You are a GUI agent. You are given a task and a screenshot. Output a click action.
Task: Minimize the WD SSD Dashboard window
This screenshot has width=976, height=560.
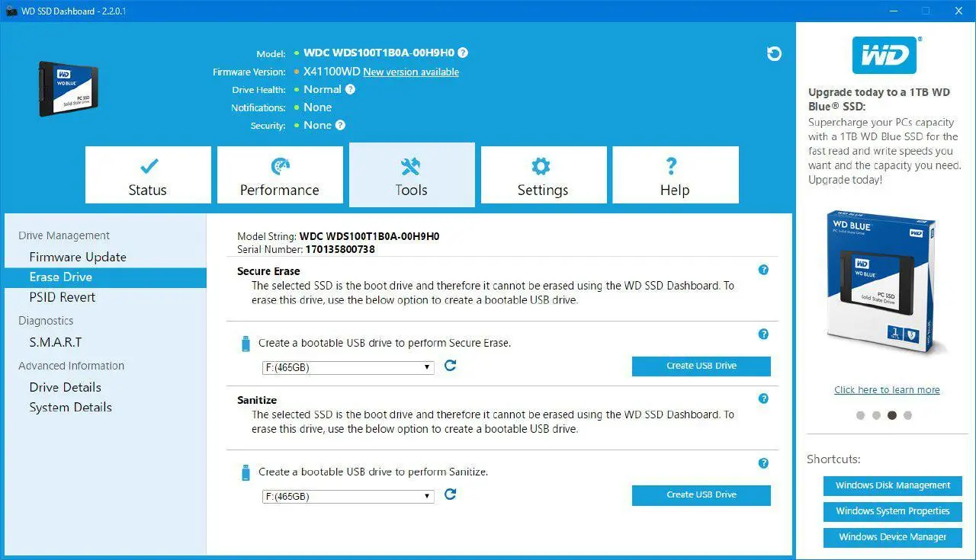coord(893,11)
